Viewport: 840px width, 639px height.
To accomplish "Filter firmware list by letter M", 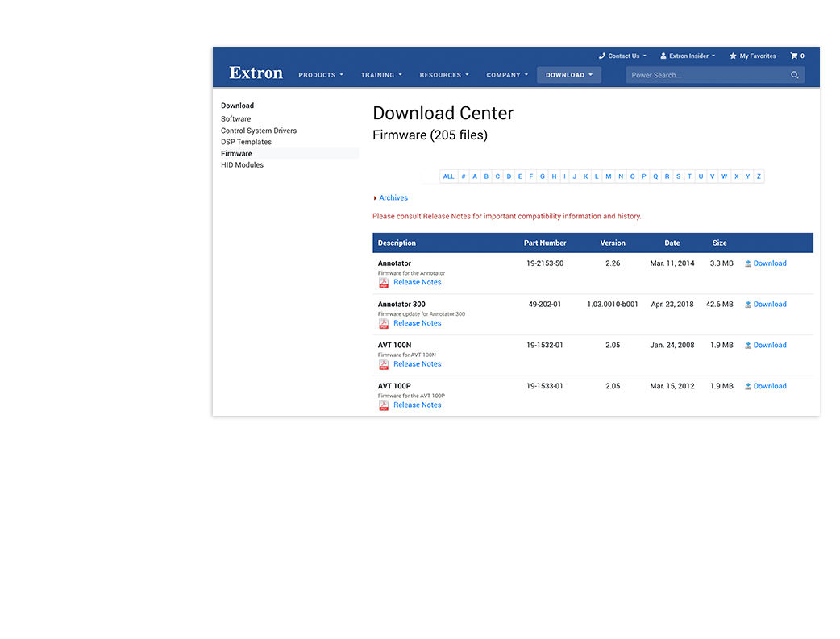I will pos(609,176).
